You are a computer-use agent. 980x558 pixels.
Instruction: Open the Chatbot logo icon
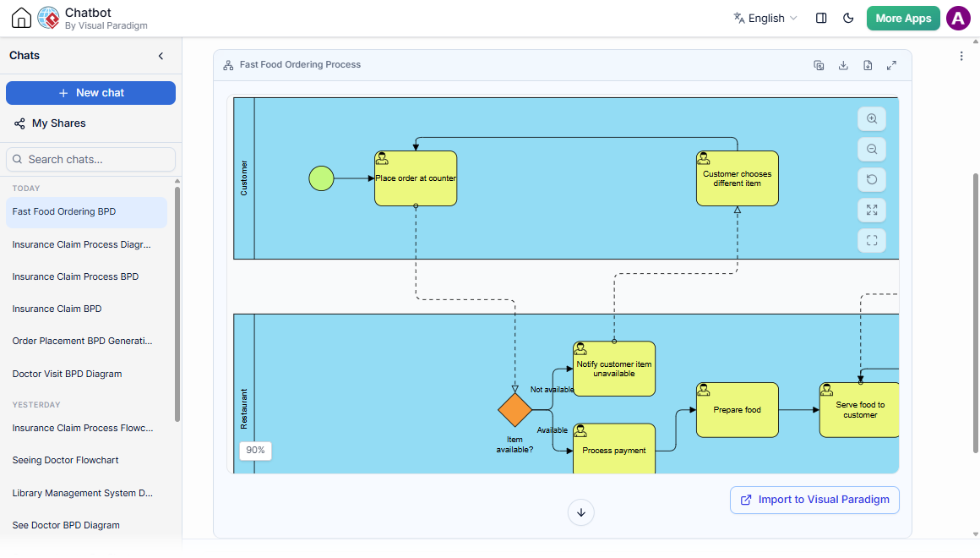49,18
